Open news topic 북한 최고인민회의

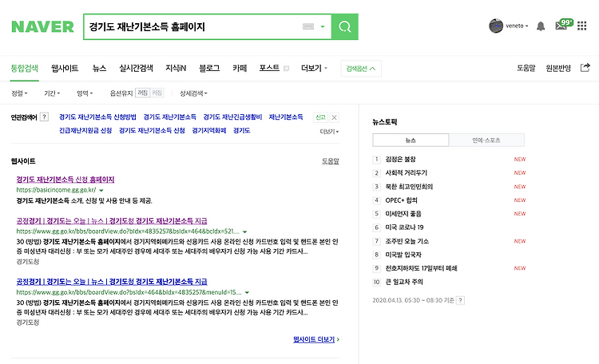[409, 187]
